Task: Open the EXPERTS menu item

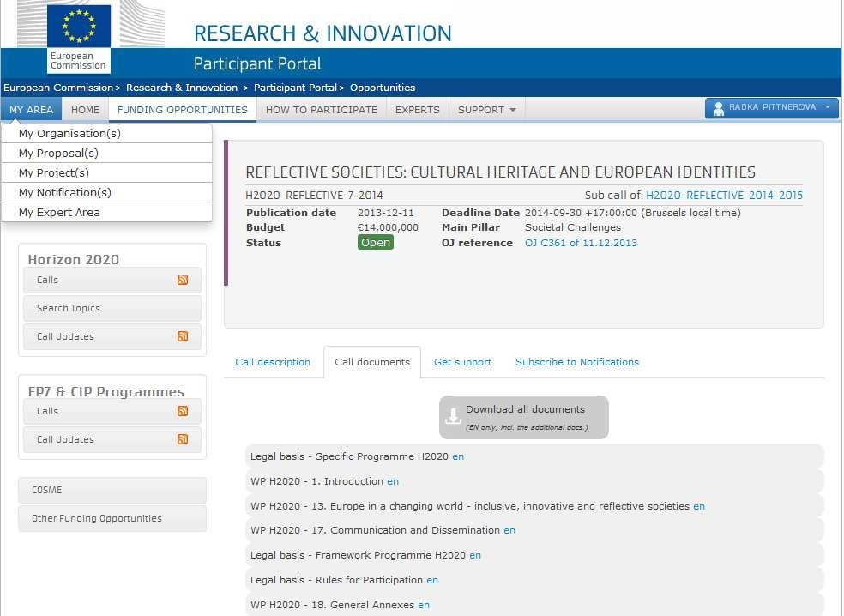Action: pyautogui.click(x=417, y=110)
